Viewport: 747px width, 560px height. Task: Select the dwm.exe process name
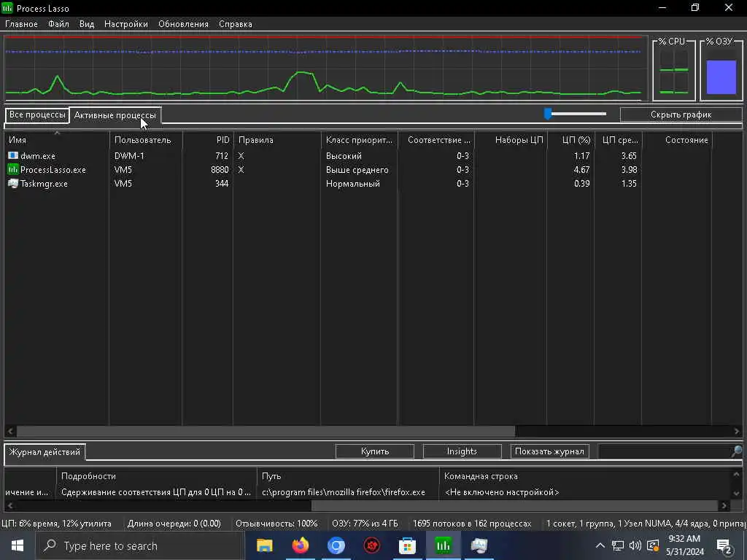(x=38, y=156)
